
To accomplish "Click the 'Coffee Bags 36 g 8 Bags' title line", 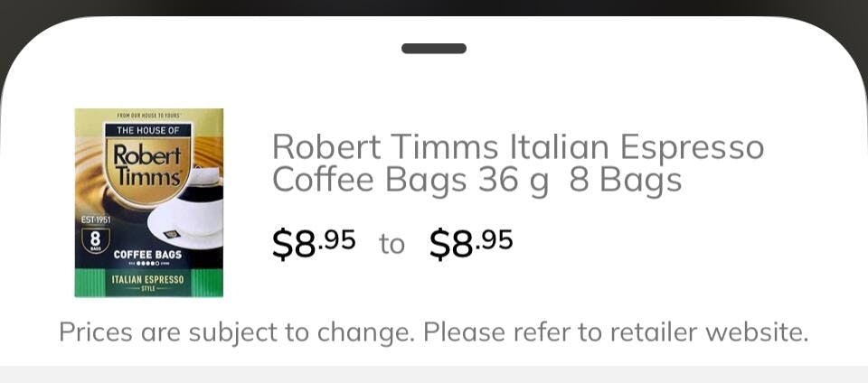I will [476, 181].
